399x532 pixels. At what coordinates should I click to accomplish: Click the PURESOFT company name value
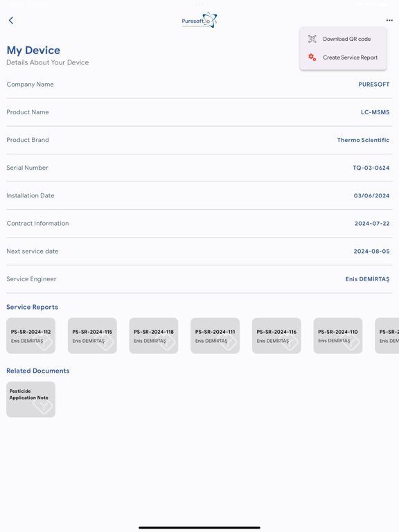[374, 85]
